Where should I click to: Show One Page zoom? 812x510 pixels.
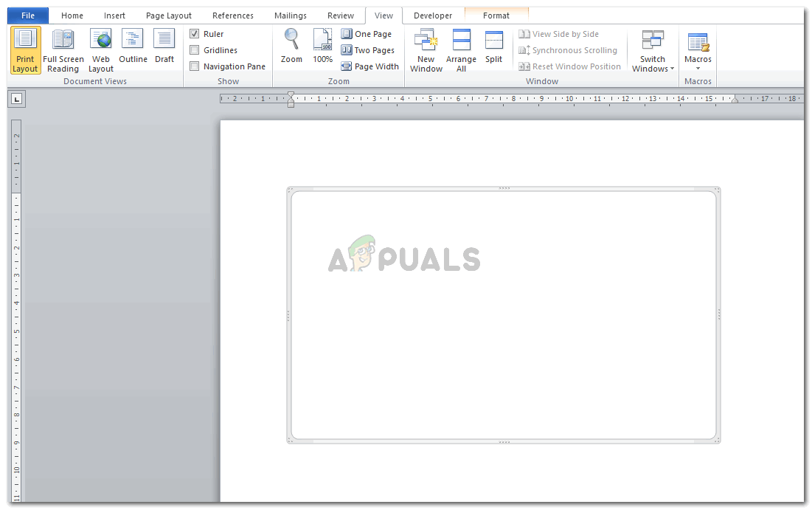pyautogui.click(x=366, y=34)
